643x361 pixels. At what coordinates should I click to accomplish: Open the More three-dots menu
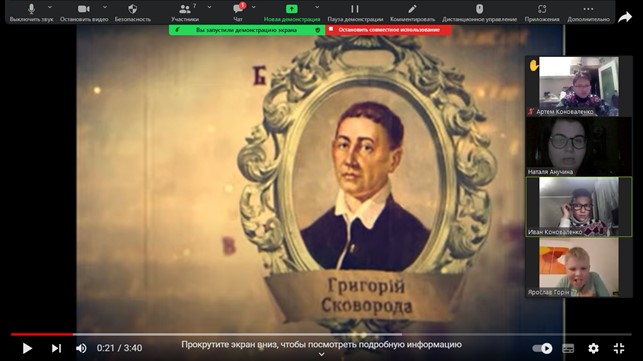[x=588, y=12]
